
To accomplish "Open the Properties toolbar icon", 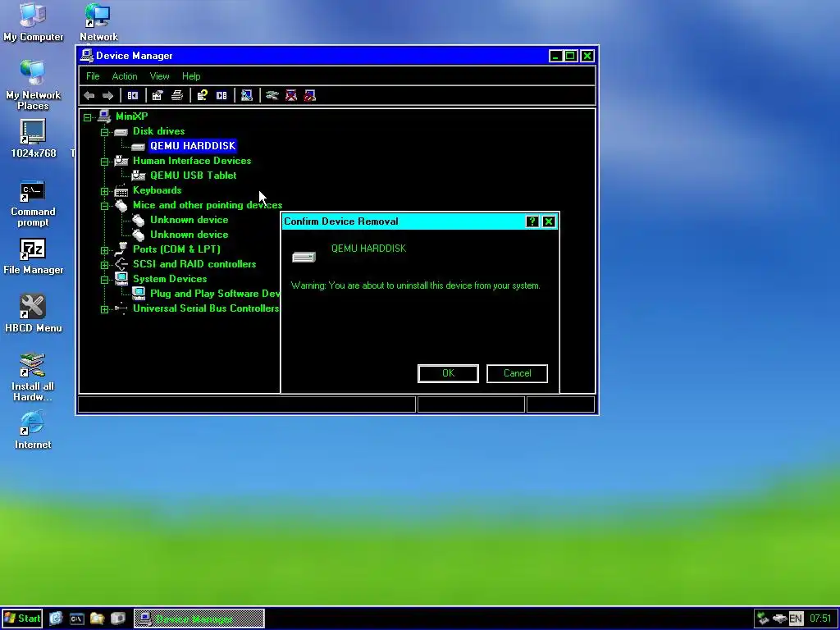I will [157, 95].
